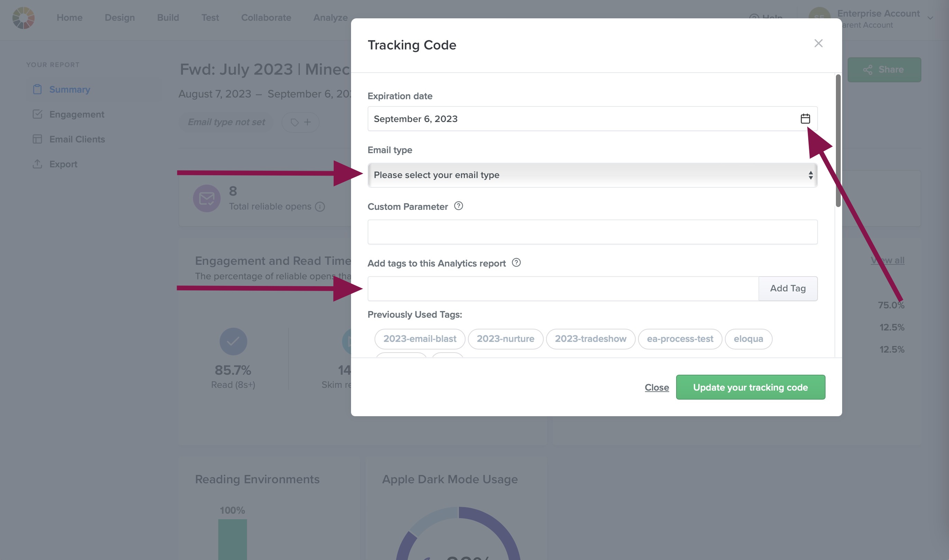Click the Email Clients sidebar icon
The image size is (949, 560).
(x=37, y=139)
